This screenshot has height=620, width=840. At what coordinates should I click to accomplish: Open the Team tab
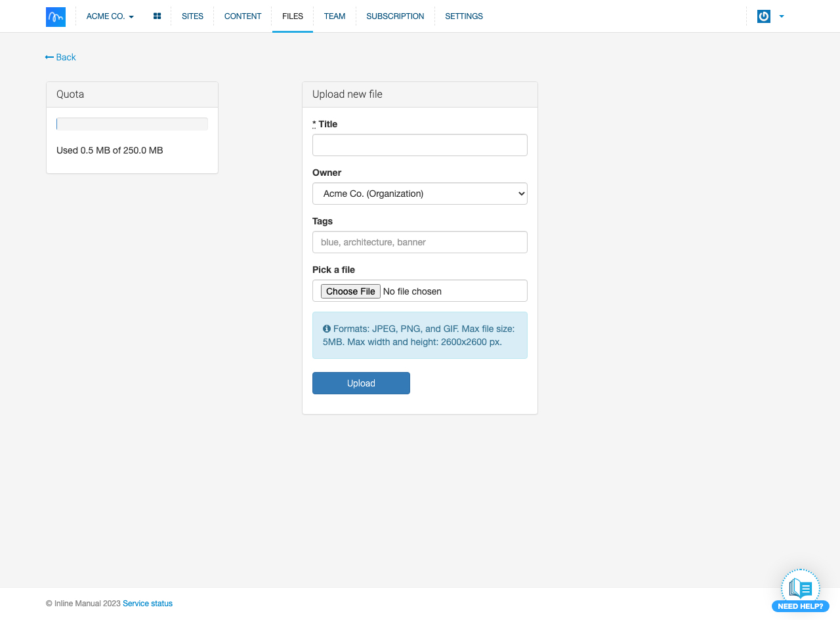334,16
